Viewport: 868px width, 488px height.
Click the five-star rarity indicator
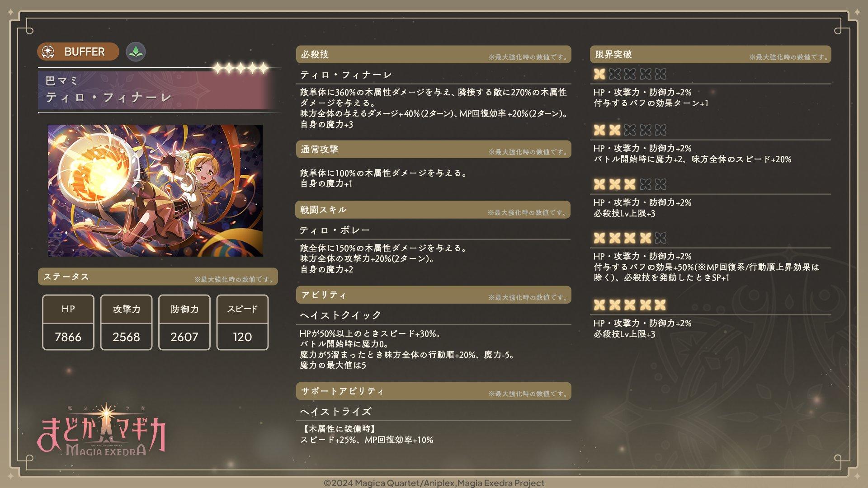241,68
